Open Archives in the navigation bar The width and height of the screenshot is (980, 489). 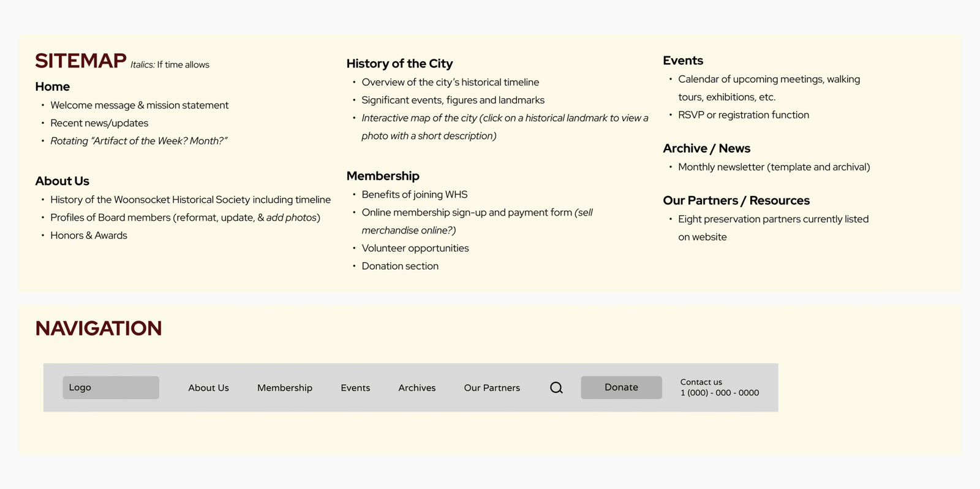417,388
